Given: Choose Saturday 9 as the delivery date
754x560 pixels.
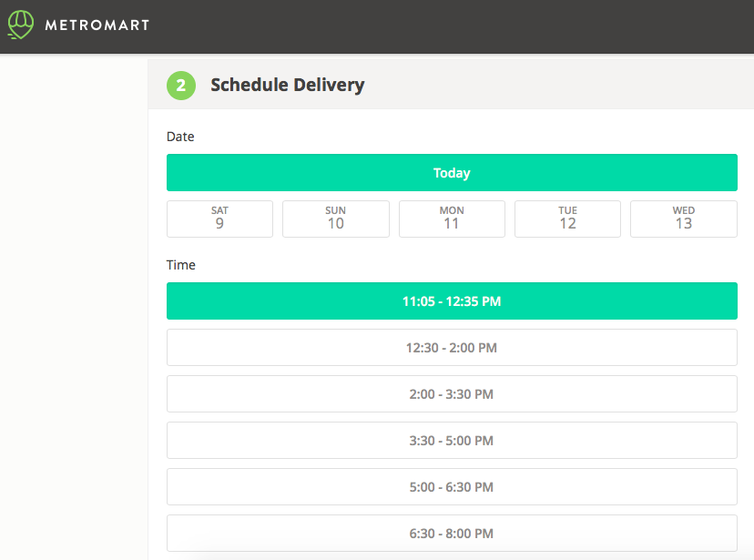Looking at the screenshot, I should (x=219, y=219).
